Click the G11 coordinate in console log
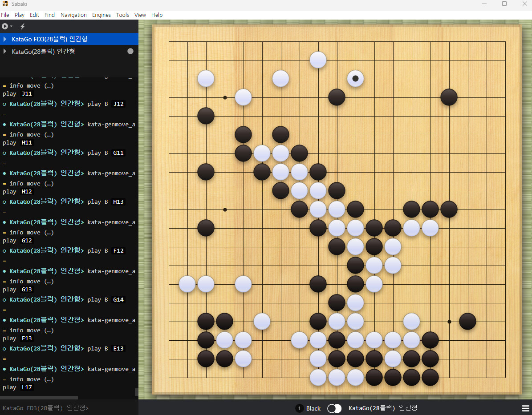Screen dimensions: 532x415 pos(118,153)
